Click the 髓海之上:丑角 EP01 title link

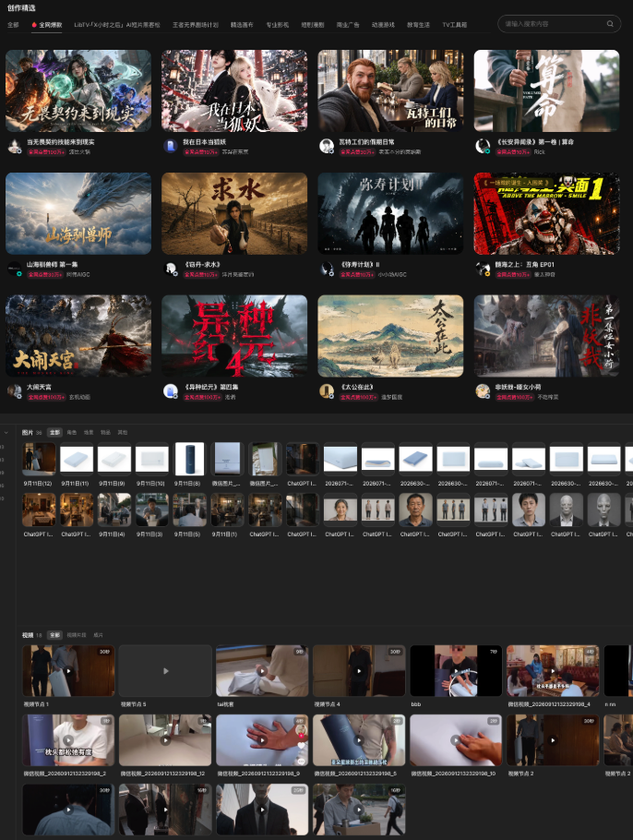(x=525, y=265)
